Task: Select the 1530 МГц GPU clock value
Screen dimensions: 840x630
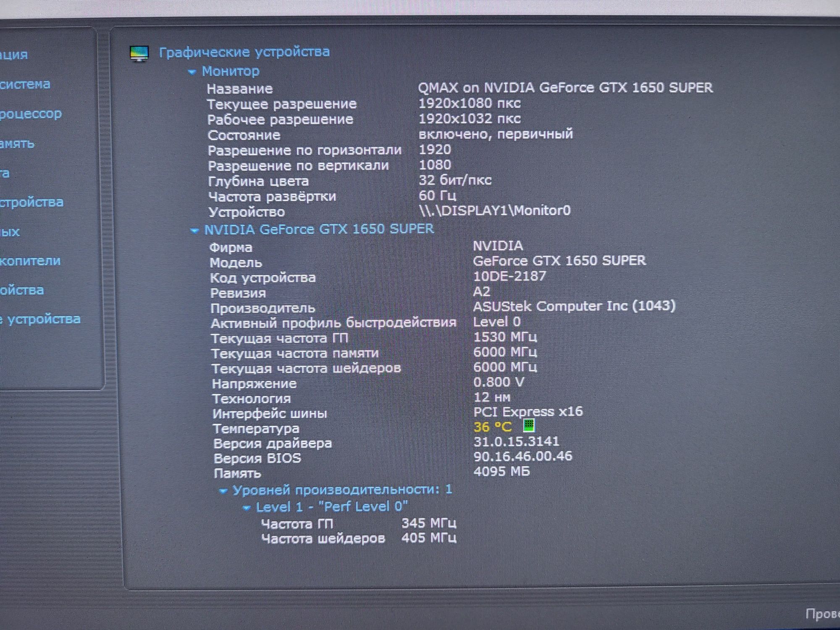Action: [x=505, y=337]
